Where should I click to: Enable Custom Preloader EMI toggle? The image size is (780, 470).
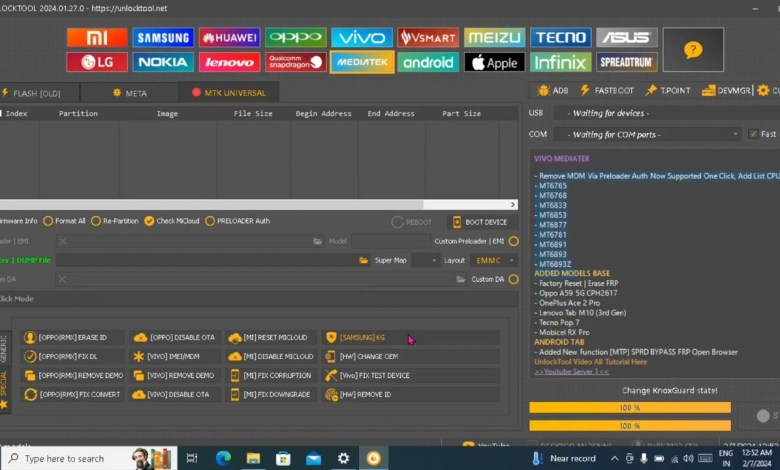514,241
